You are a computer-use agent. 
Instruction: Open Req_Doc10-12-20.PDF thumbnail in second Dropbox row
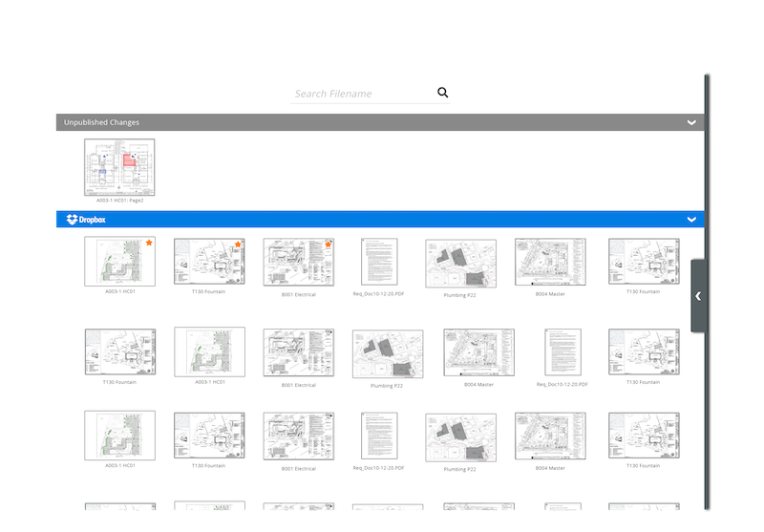tap(562, 352)
